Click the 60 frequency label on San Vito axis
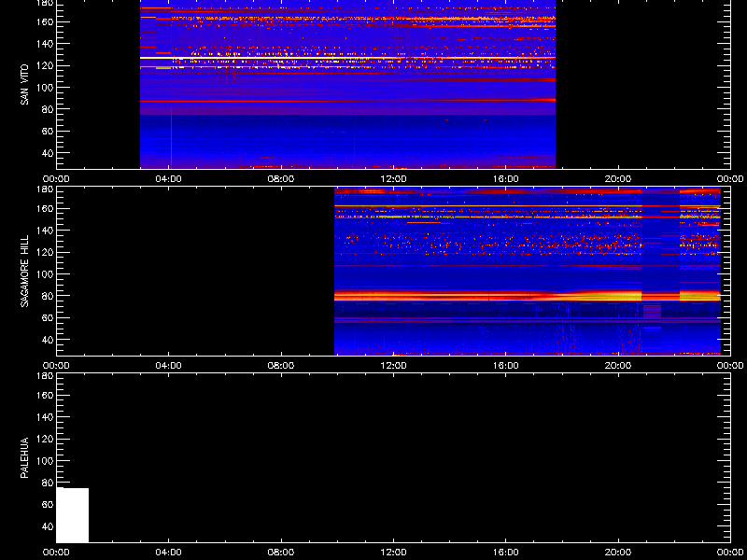The width and height of the screenshot is (747, 560). [47, 132]
